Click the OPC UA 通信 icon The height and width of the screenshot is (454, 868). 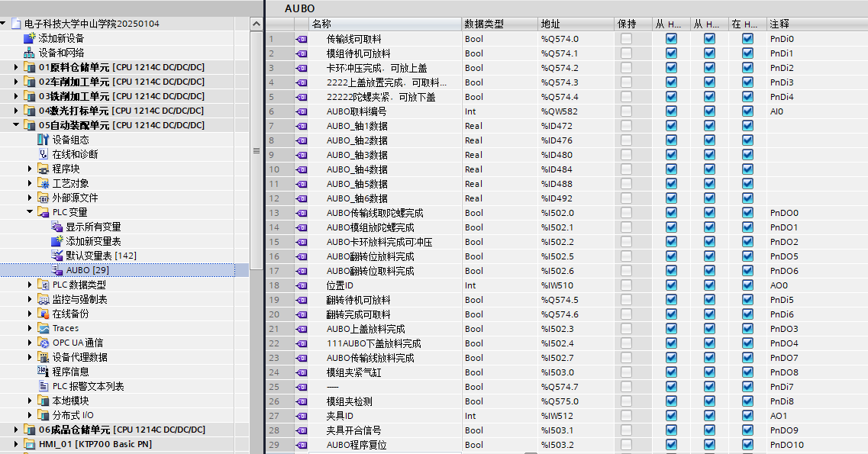click(44, 343)
